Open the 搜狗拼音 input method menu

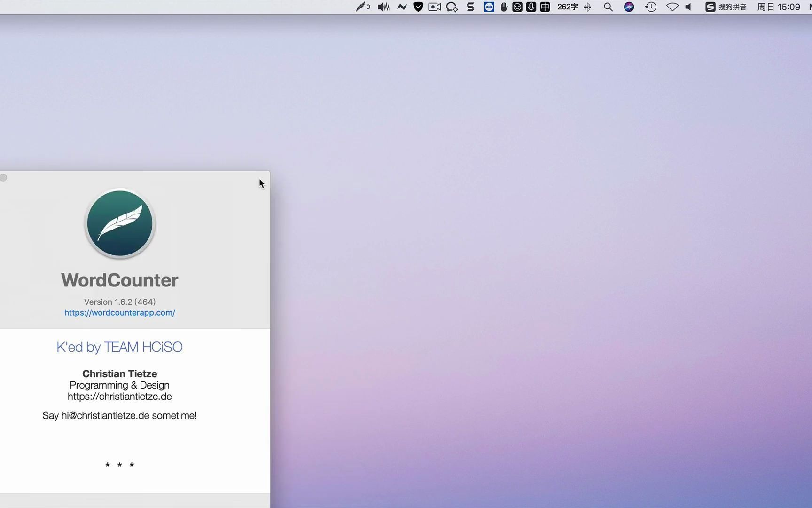coord(726,7)
